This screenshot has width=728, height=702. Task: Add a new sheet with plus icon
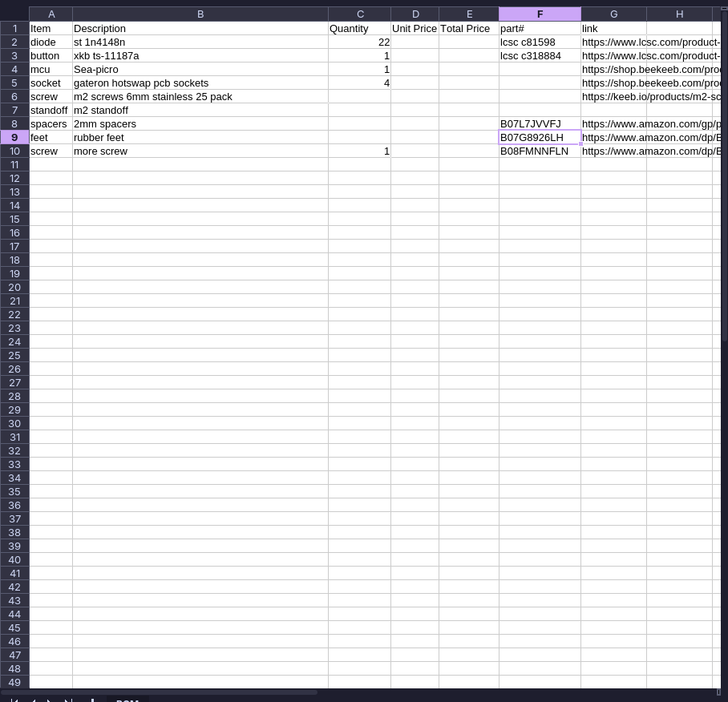pyautogui.click(x=93, y=700)
